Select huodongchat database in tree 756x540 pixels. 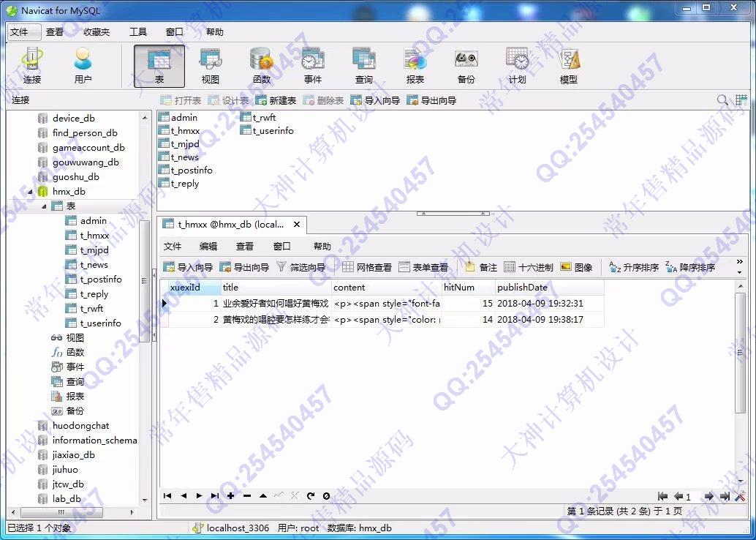[80, 426]
